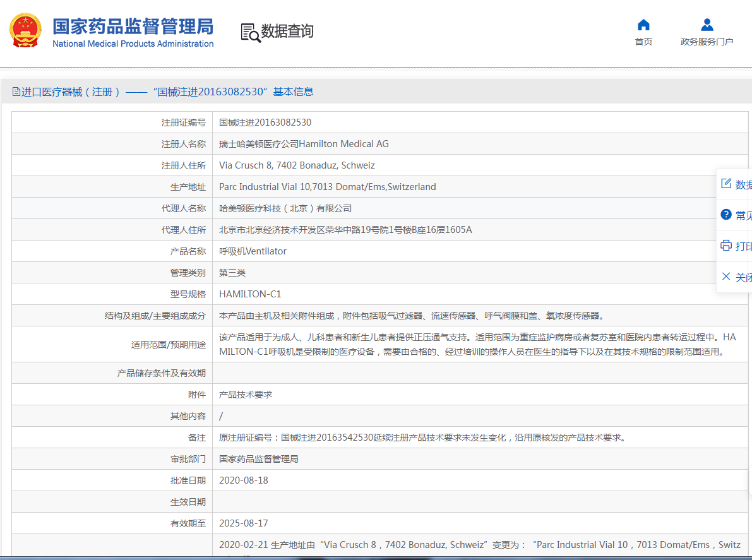Select the expiry date 2025-08-17
Viewport: 752px width, 560px height.
[x=244, y=523]
